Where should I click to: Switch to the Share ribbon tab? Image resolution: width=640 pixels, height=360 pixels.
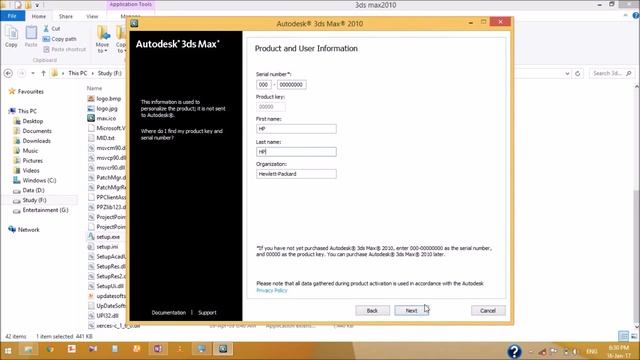(x=65, y=16)
